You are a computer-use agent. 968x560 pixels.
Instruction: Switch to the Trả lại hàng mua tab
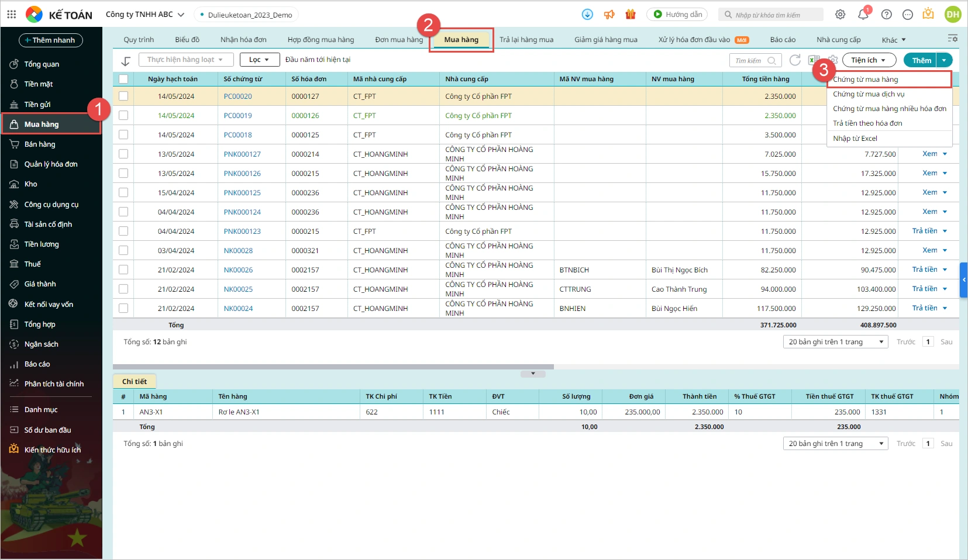coord(526,40)
